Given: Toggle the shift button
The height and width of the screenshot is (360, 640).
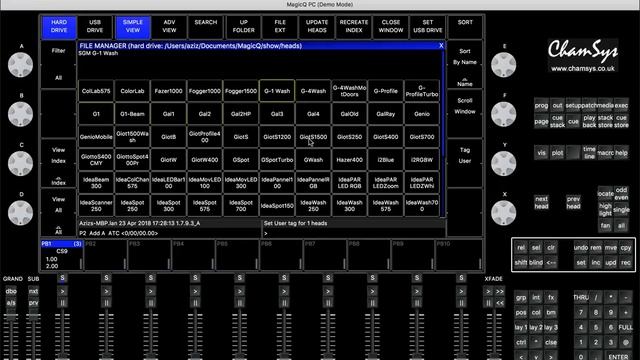Looking at the screenshot, I should coord(521,263).
